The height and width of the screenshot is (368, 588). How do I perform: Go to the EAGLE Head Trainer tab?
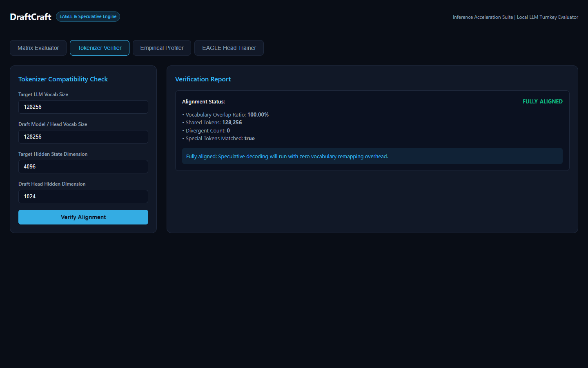(x=229, y=48)
